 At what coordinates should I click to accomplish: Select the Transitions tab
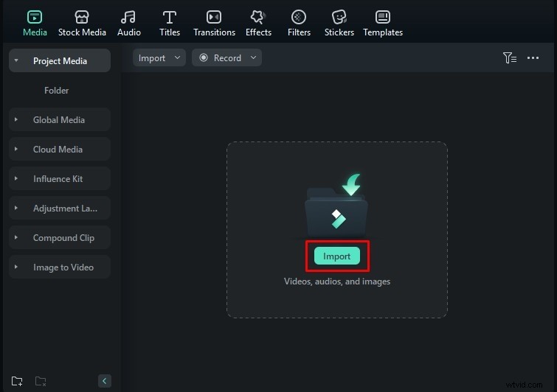click(213, 23)
